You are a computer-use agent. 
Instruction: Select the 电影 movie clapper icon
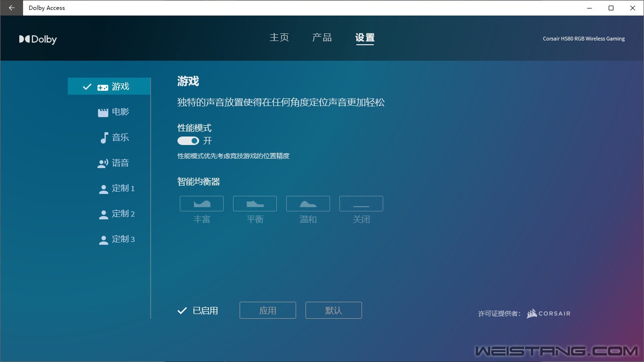pyautogui.click(x=103, y=113)
